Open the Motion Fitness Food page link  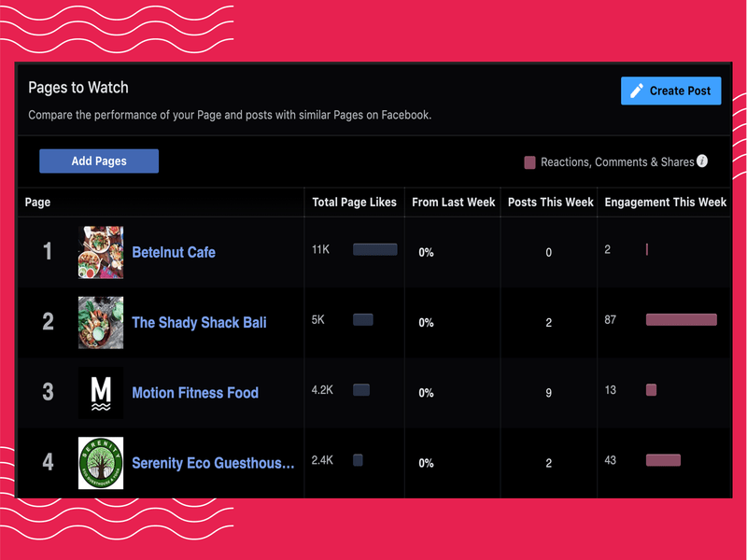[x=195, y=392]
